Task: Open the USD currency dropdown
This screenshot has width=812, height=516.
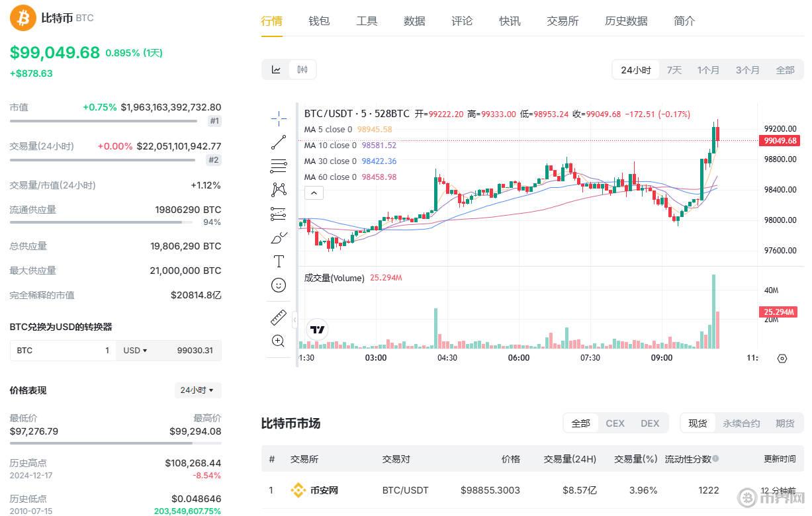Action: [x=136, y=351]
